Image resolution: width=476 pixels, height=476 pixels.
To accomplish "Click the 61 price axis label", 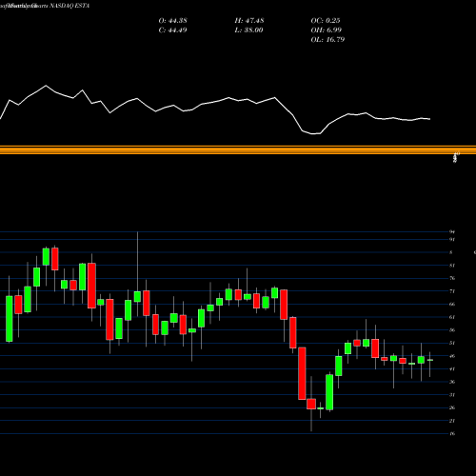I will [x=452, y=317].
